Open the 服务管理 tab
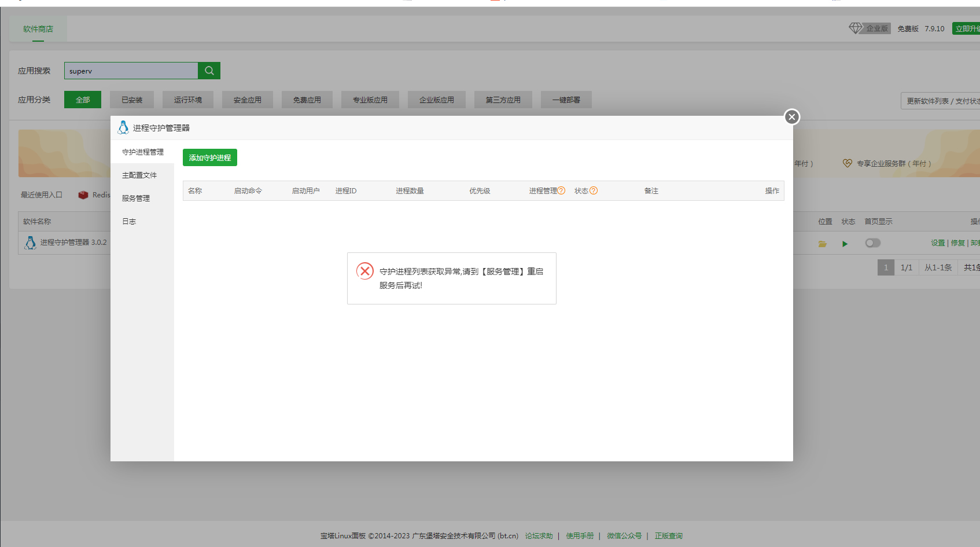980x547 pixels. coord(142,198)
